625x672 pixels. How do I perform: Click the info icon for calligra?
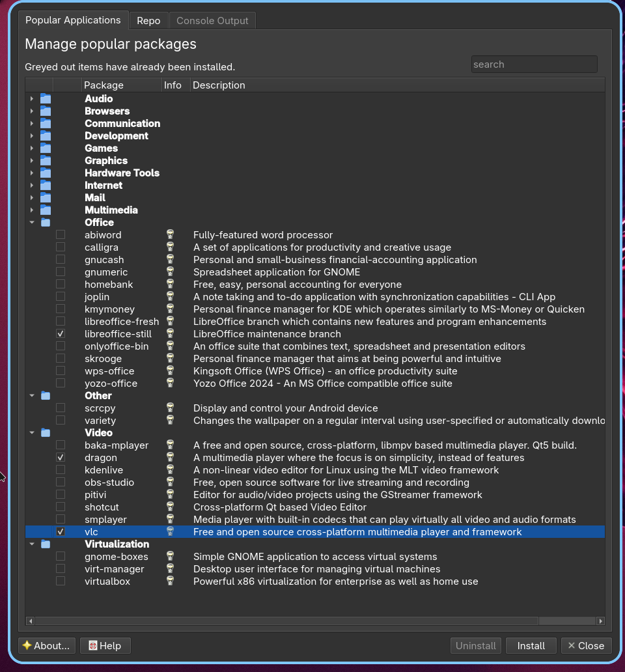(170, 247)
